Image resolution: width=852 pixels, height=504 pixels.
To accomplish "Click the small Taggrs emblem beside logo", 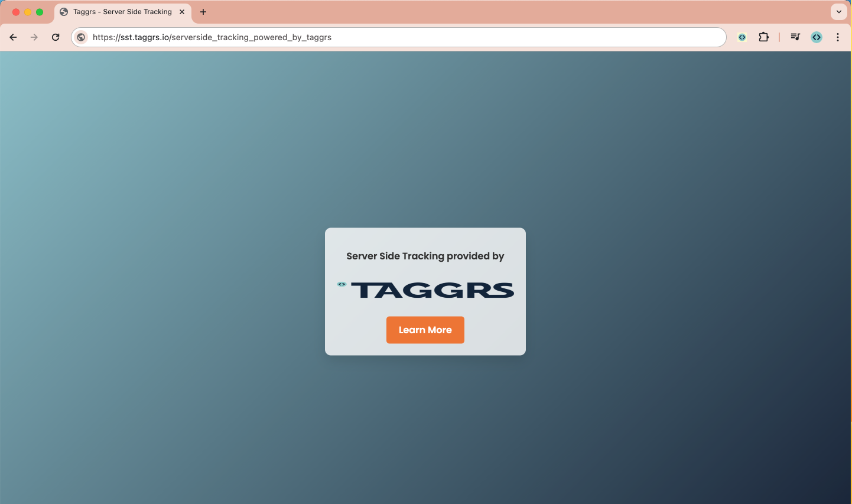I will click(342, 284).
